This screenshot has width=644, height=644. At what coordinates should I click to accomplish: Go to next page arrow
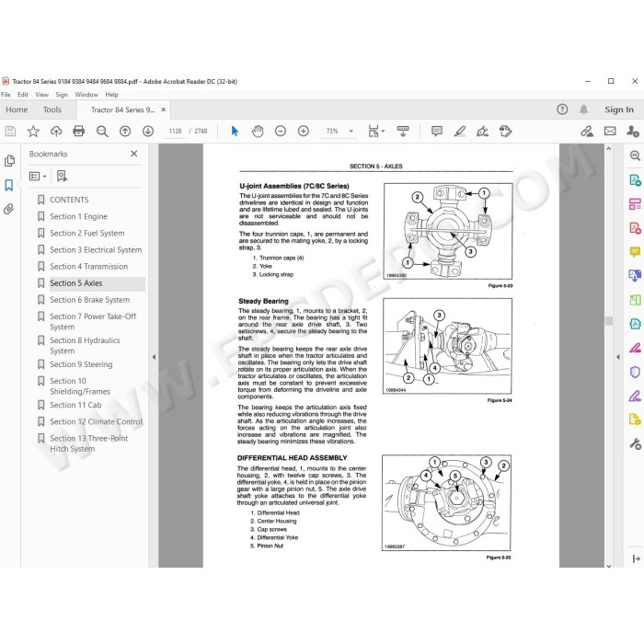click(148, 132)
